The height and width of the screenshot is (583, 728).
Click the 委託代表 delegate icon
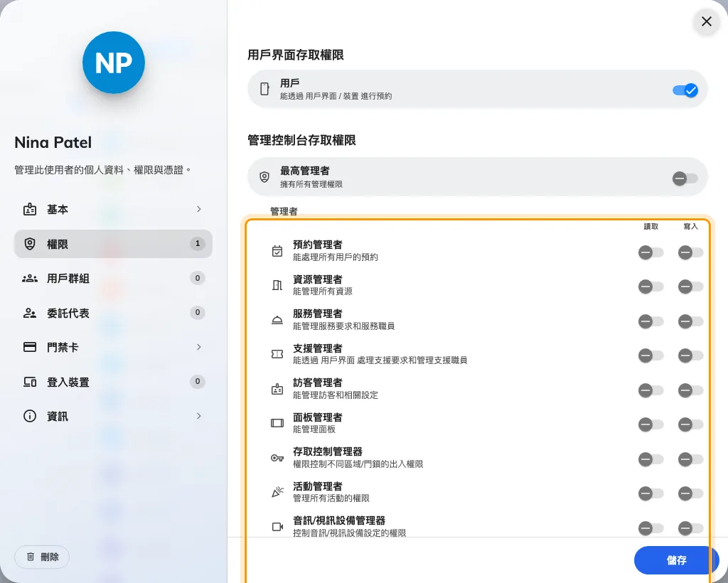click(30, 313)
